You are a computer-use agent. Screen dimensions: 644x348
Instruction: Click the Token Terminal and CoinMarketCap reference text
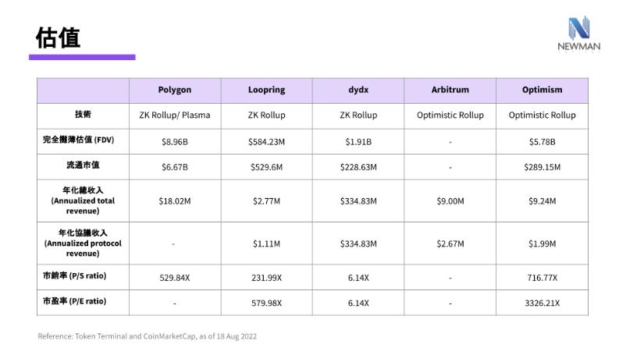tap(147, 336)
